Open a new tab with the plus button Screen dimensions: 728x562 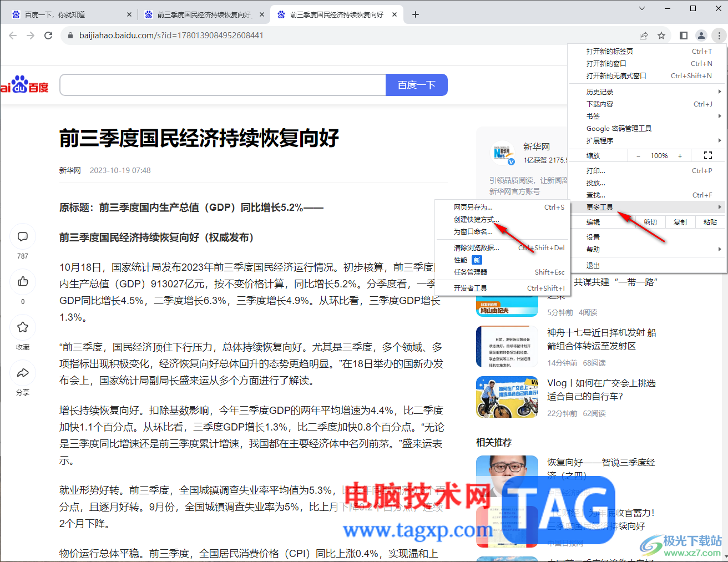(x=416, y=14)
